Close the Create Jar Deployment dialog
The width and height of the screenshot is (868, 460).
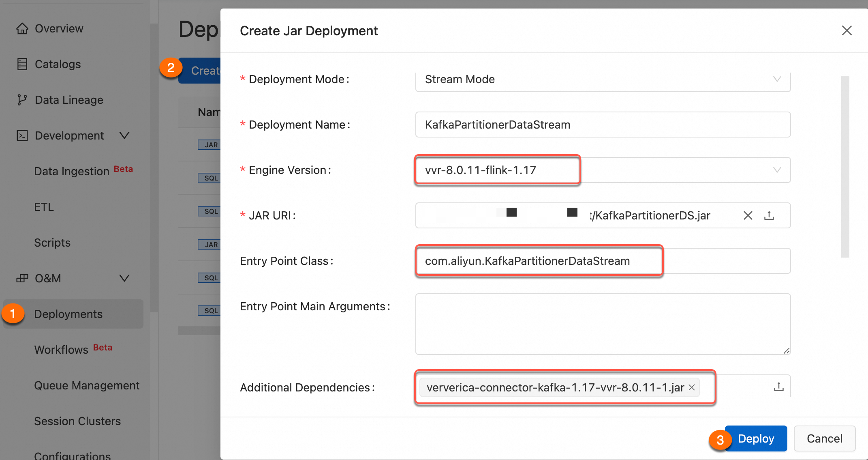tap(847, 30)
